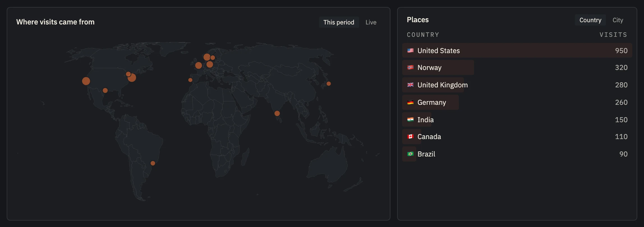Image resolution: width=644 pixels, height=227 pixels.
Task: Click the COUNTRY column header
Action: pyautogui.click(x=423, y=35)
